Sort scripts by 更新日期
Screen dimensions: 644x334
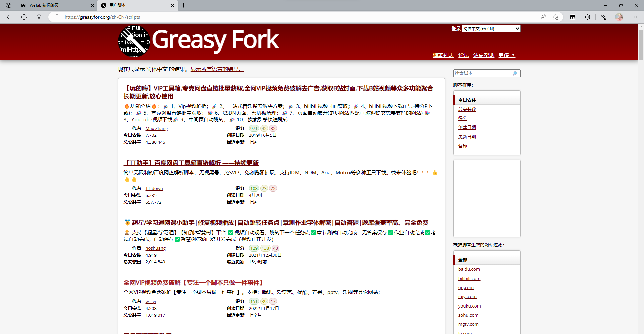(467, 137)
